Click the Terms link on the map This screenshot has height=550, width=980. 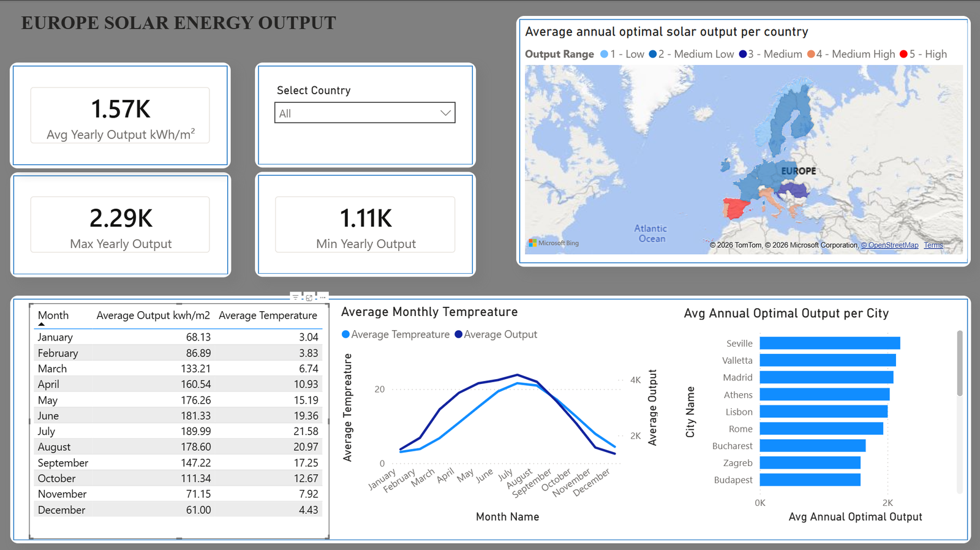pos(933,245)
